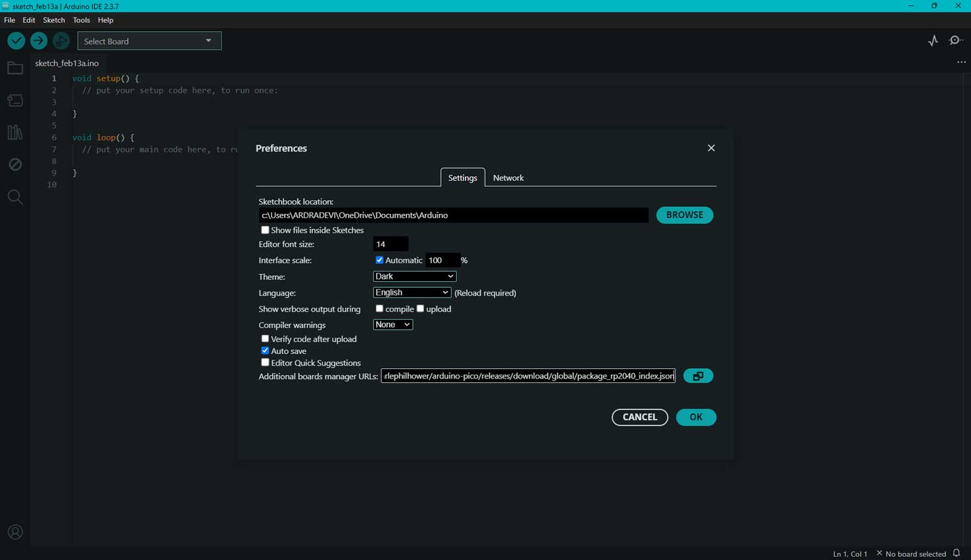This screenshot has height=560, width=971.
Task: Click the Editor font size field
Action: tap(391, 244)
